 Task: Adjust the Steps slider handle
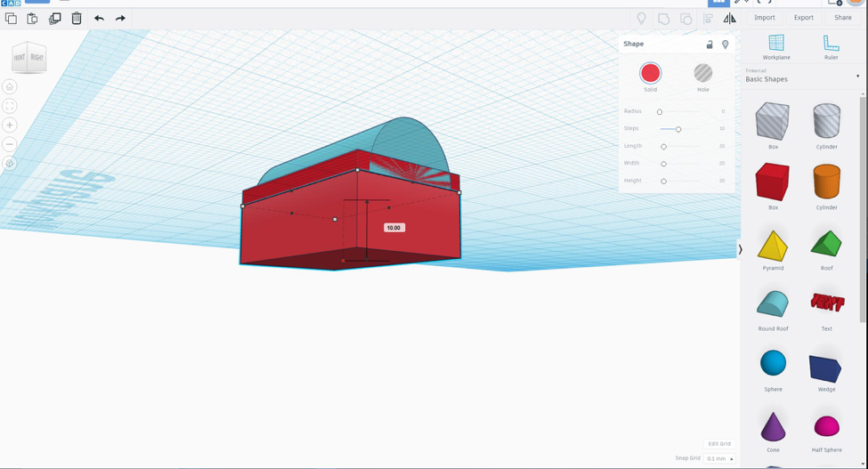coord(678,129)
